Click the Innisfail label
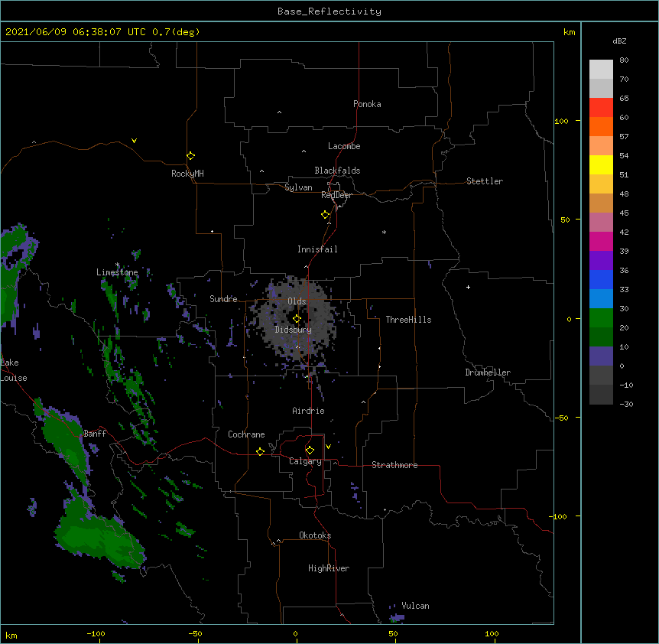This screenshot has width=659, height=644. pyautogui.click(x=317, y=249)
